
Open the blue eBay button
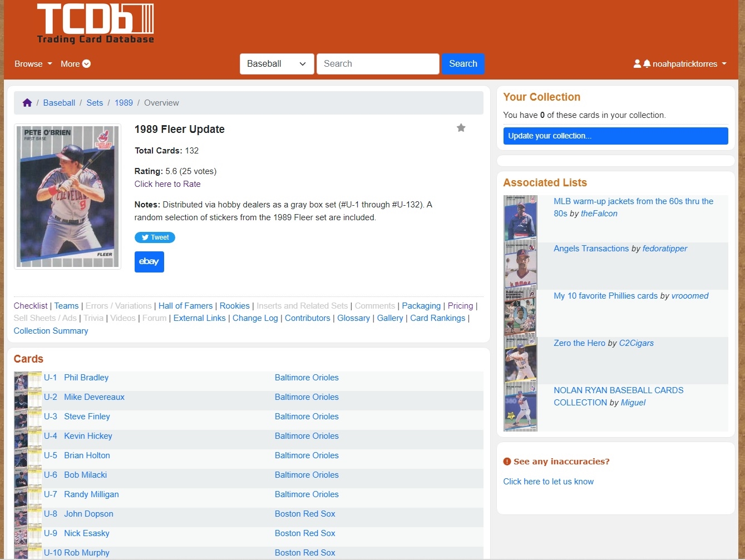tap(149, 262)
